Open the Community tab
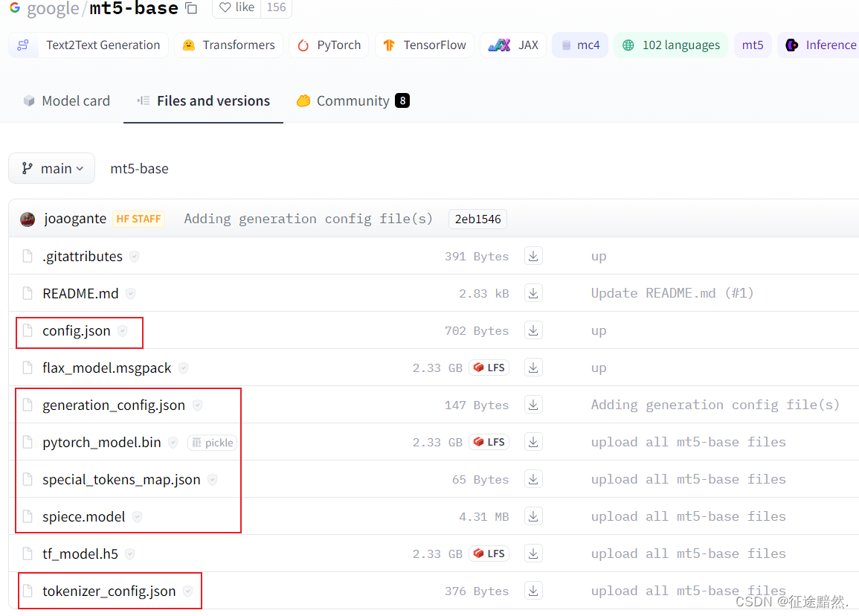The height and width of the screenshot is (616, 859). (353, 101)
